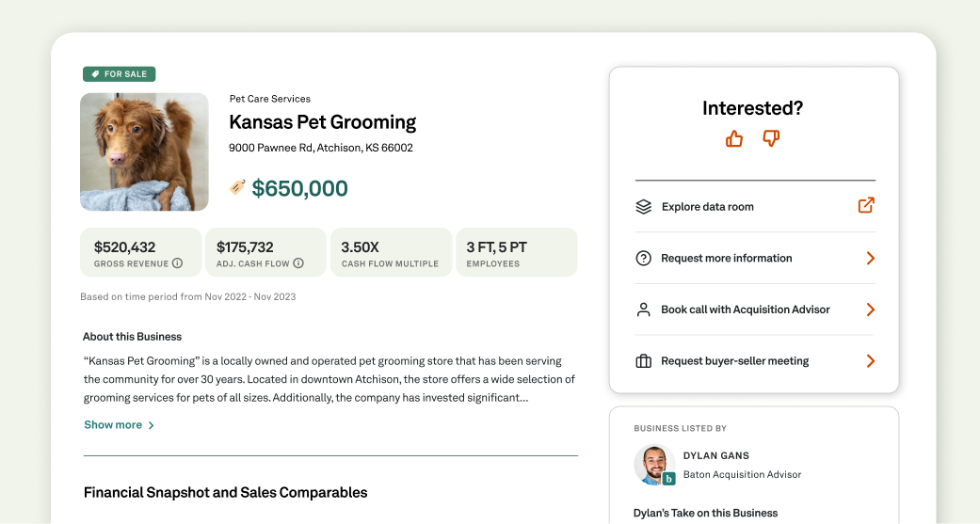Click the FOR SALE badge

point(119,74)
